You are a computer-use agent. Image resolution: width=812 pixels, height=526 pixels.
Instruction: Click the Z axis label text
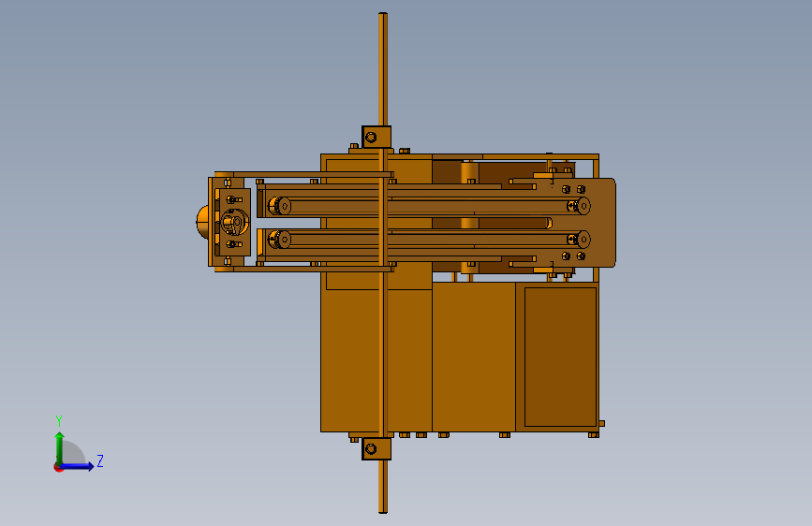tap(100, 460)
